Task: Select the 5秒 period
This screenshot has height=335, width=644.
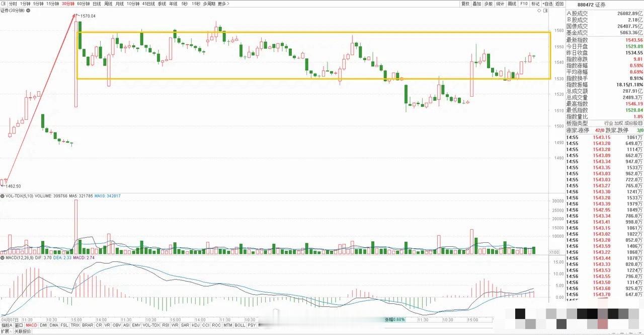Action: tap(185, 4)
